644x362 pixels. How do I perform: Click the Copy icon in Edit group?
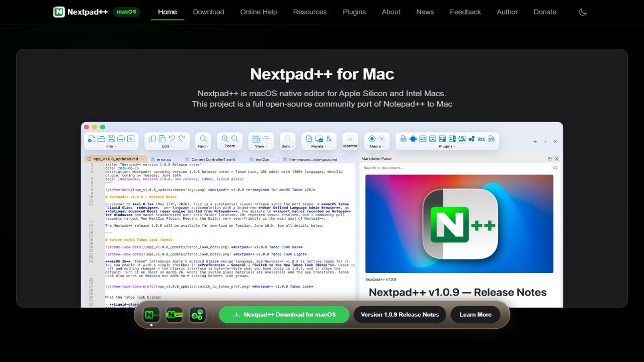click(152, 139)
